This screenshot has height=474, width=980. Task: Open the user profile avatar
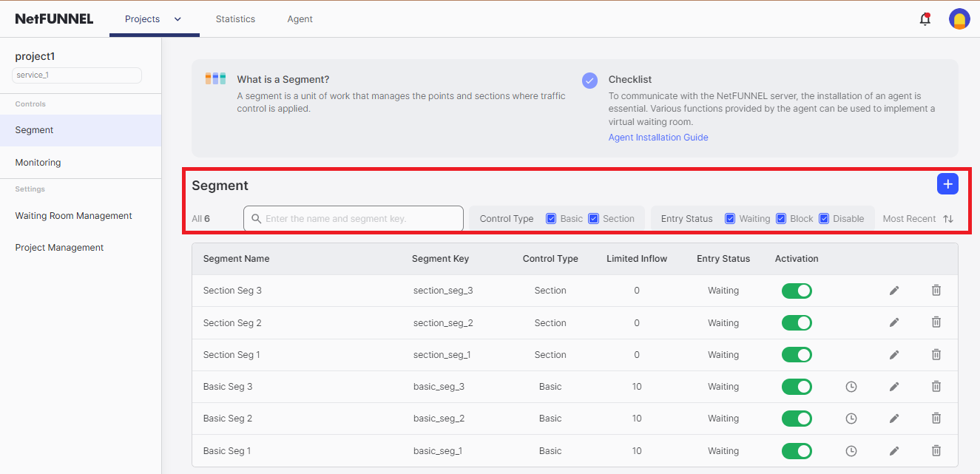[x=959, y=19]
